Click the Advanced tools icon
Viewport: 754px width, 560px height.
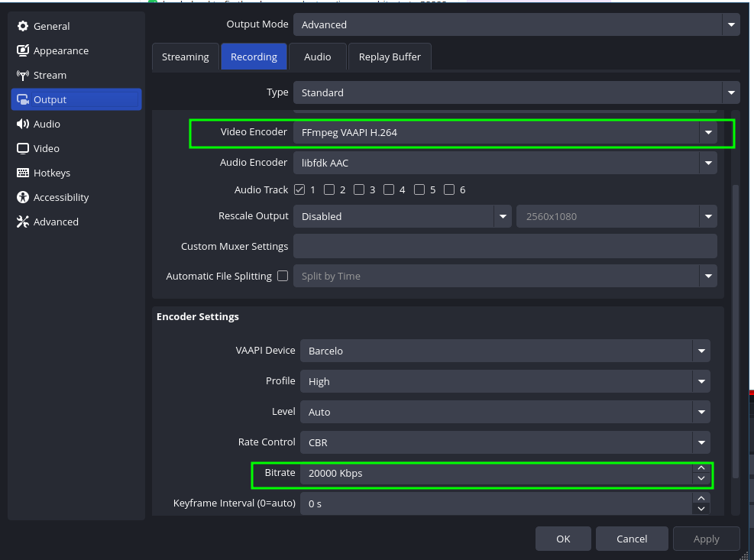23,222
